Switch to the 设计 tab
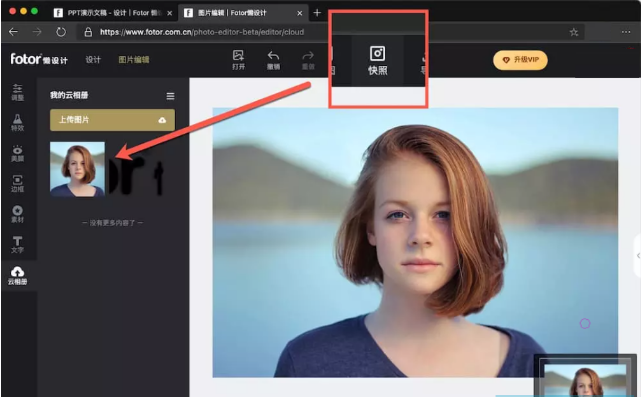642x397 pixels. coord(93,60)
